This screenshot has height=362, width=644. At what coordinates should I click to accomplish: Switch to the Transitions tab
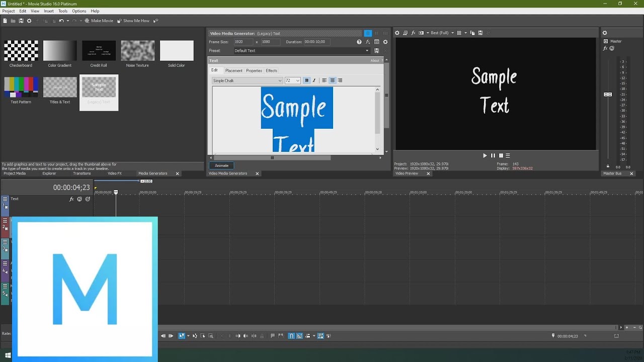click(x=82, y=173)
